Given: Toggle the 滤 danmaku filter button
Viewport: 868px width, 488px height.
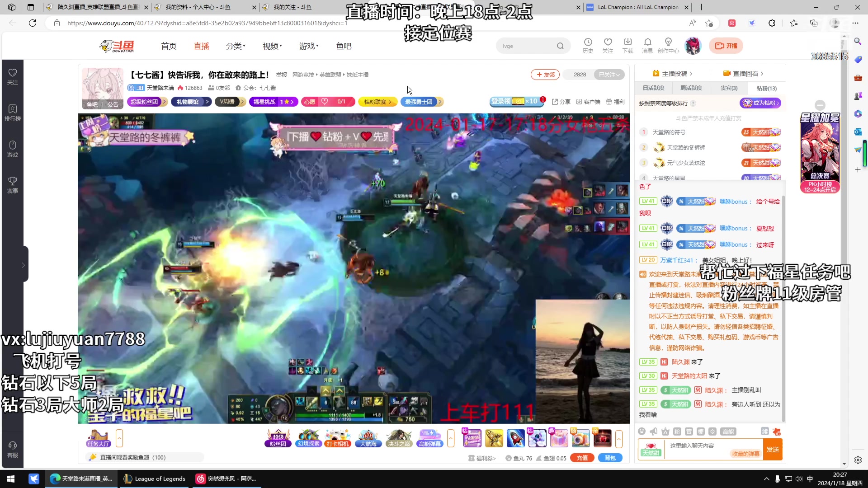Looking at the screenshot, I should (765, 432).
